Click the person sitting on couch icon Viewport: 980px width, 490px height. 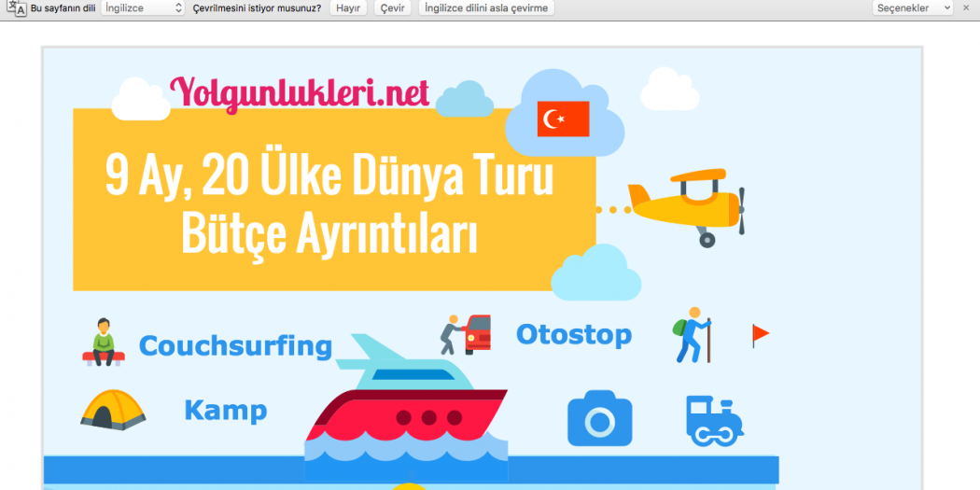(103, 342)
